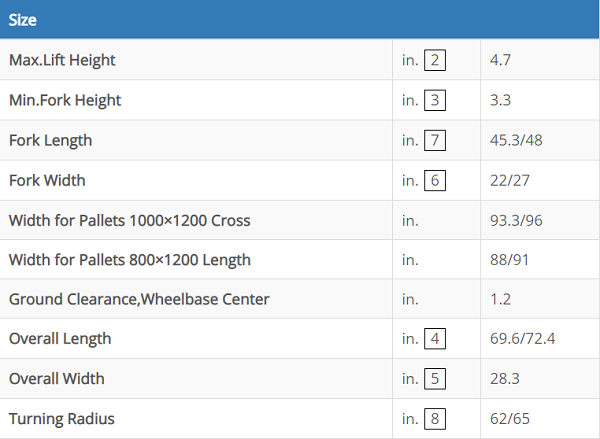
Task: Select Width for Pallets 800×1200 Length
Action: (129, 260)
